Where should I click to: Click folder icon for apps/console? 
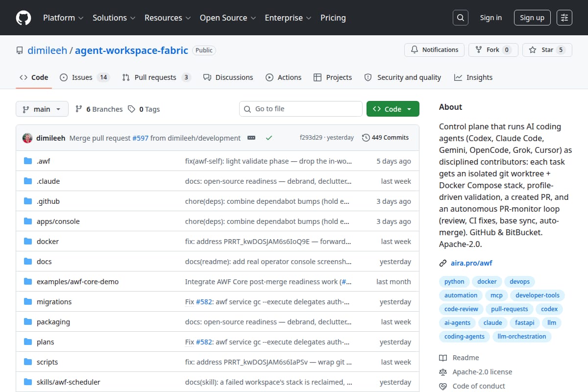tap(28, 221)
